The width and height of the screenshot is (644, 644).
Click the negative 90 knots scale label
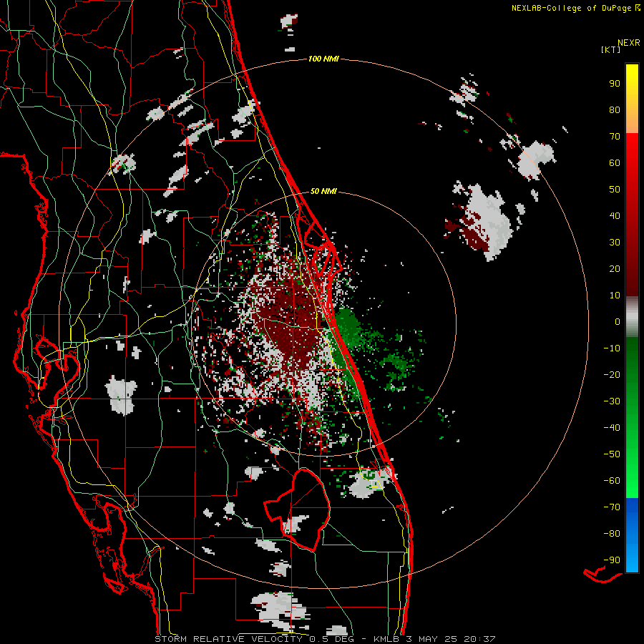[612, 560]
